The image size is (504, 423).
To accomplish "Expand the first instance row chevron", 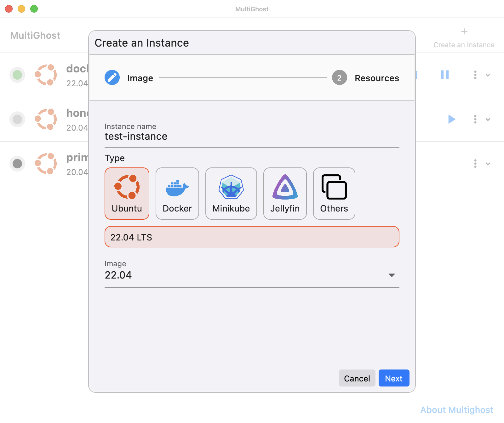I will coord(488,75).
